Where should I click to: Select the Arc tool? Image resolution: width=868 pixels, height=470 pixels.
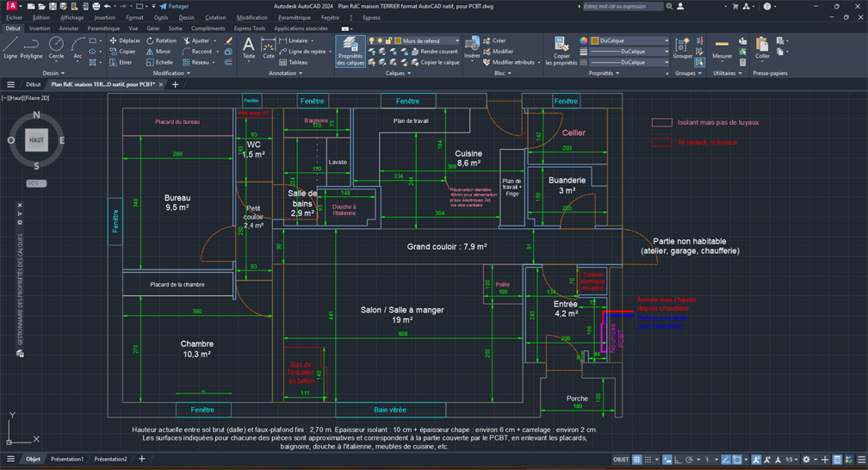pyautogui.click(x=77, y=47)
